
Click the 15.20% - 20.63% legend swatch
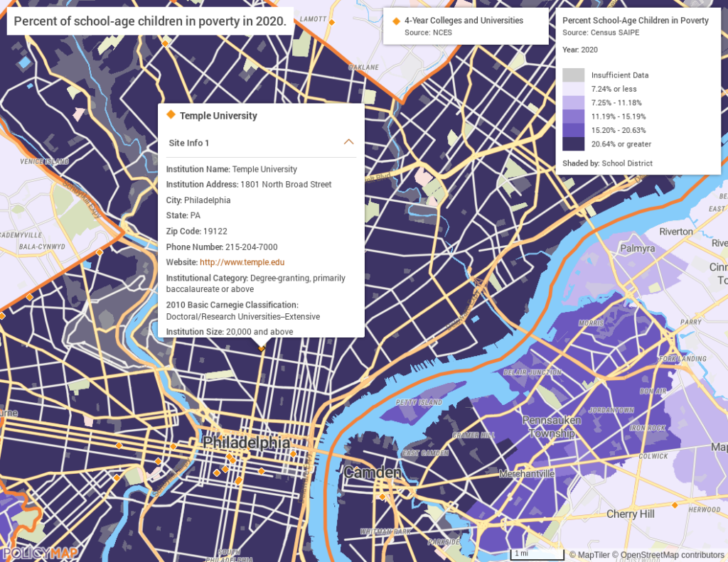574,131
